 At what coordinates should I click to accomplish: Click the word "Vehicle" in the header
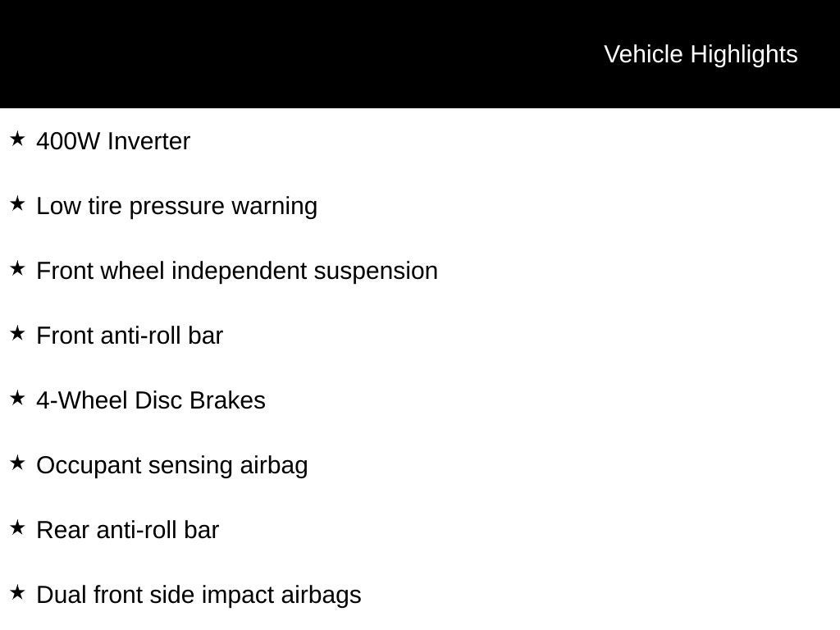[643, 54]
